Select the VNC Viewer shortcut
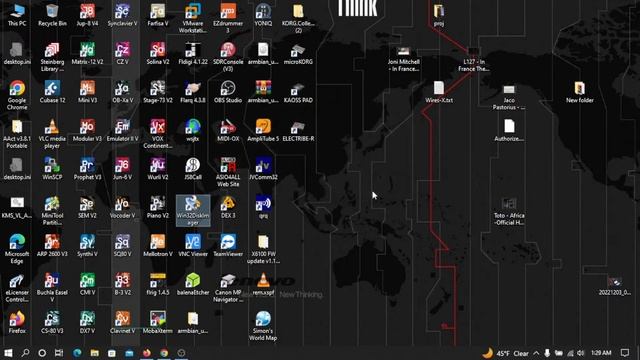 click(x=193, y=246)
